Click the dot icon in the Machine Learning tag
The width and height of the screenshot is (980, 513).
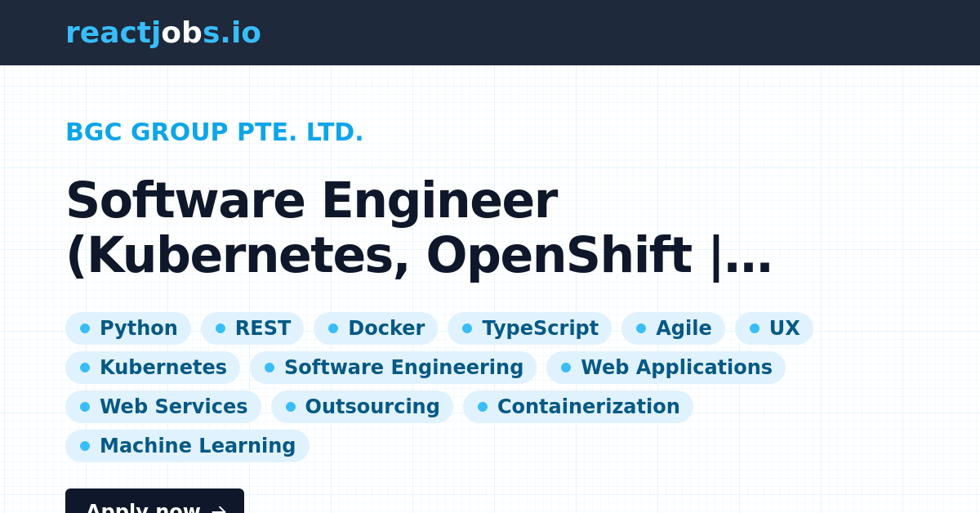click(85, 445)
